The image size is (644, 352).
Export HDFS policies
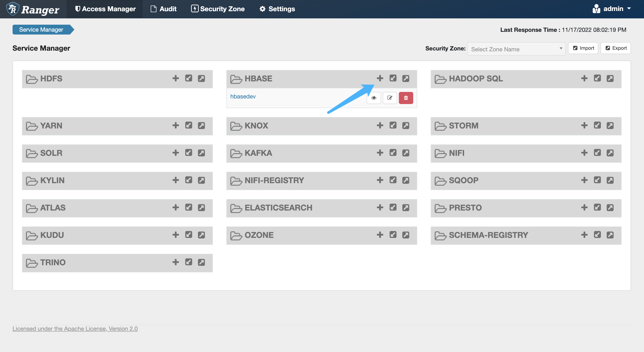tap(201, 78)
